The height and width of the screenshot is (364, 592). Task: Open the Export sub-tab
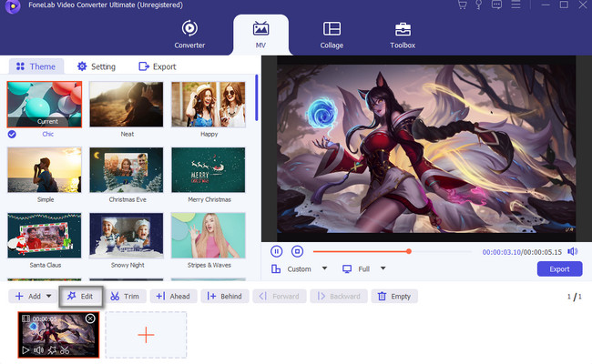(x=157, y=66)
